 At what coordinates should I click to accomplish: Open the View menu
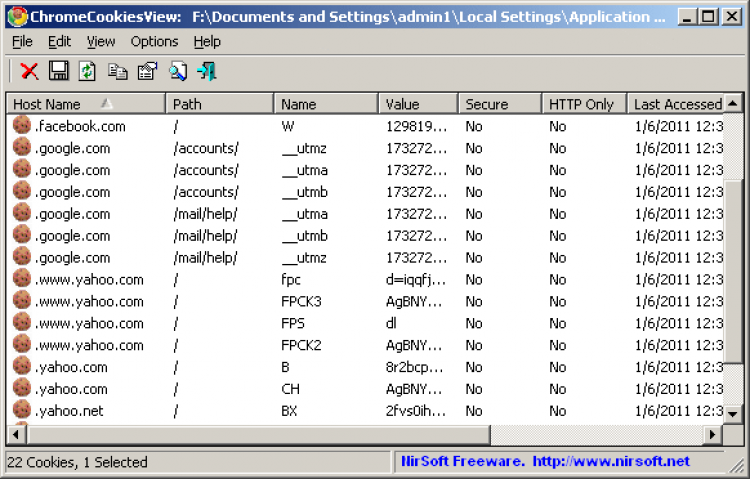100,41
